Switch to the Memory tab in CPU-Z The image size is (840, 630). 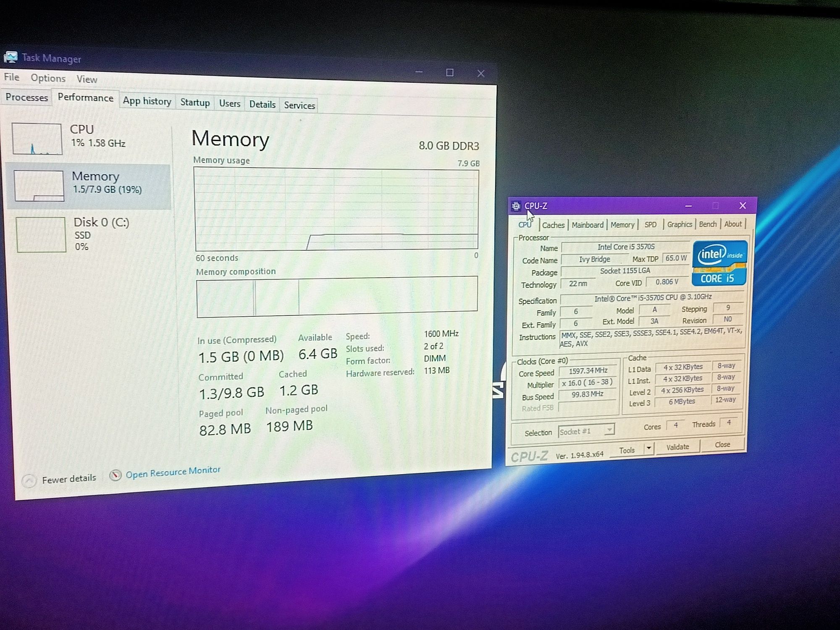[x=622, y=225]
